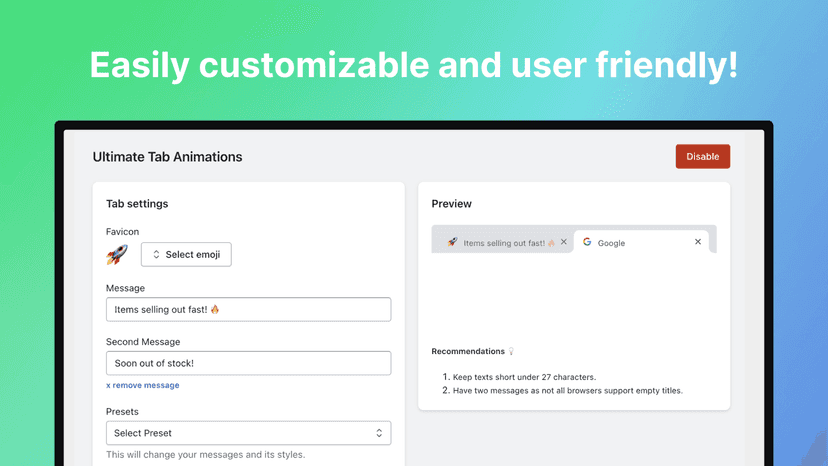The image size is (828, 466).
Task: Focus the Message input field
Action: pyautogui.click(x=248, y=310)
